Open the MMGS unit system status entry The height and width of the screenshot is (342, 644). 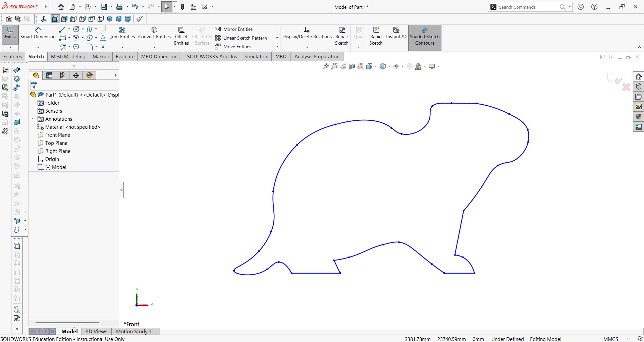click(611, 339)
